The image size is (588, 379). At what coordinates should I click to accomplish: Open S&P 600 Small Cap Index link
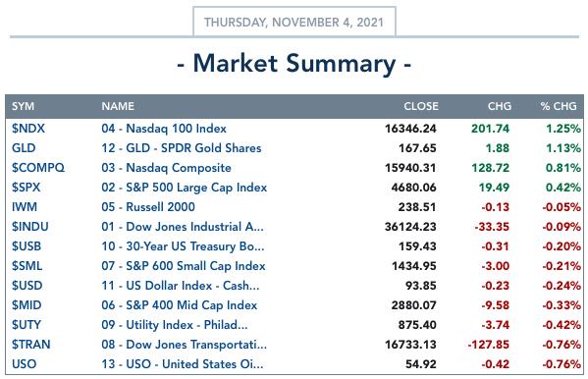(184, 266)
